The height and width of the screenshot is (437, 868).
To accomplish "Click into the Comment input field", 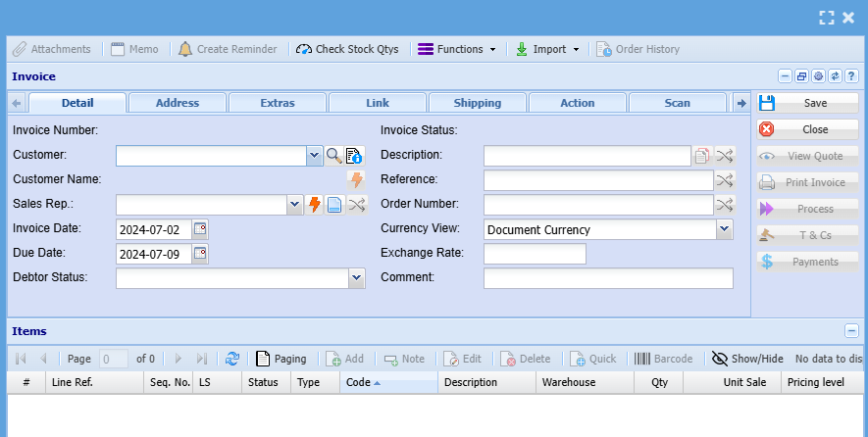I will [608, 278].
